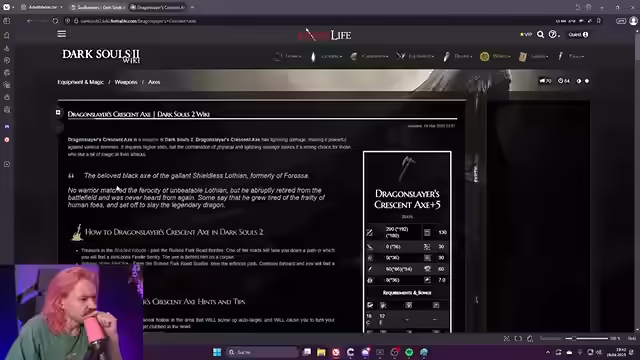Image resolution: width=640 pixels, height=360 pixels.
Task: Expand the Equipment crossed-swords nav menu
Action: tap(415, 56)
